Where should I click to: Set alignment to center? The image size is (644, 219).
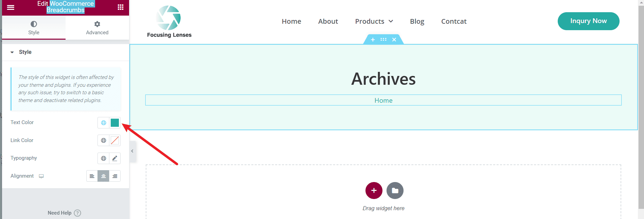click(104, 176)
